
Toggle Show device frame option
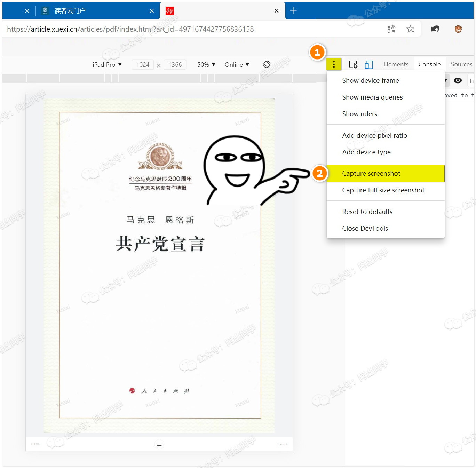(x=371, y=80)
